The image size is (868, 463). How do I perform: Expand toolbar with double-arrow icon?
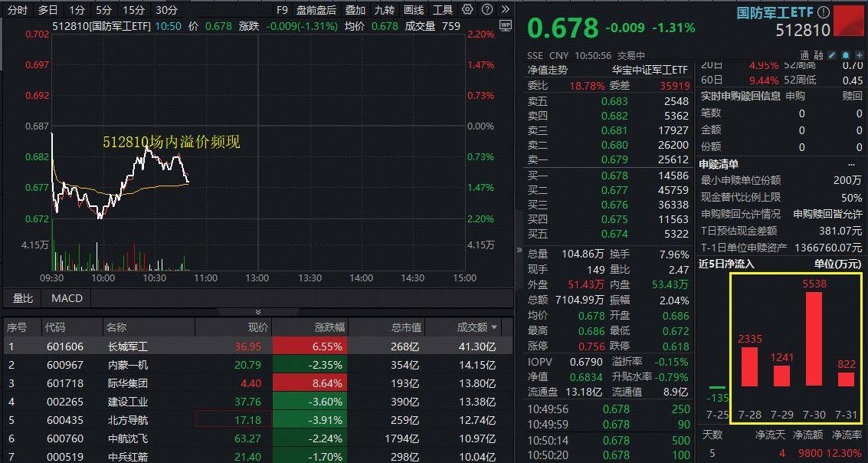tap(505, 9)
